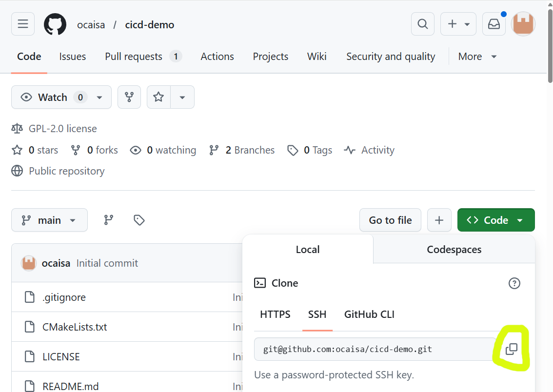This screenshot has width=553, height=392.
Task: View the 0 stars link
Action: coord(35,150)
